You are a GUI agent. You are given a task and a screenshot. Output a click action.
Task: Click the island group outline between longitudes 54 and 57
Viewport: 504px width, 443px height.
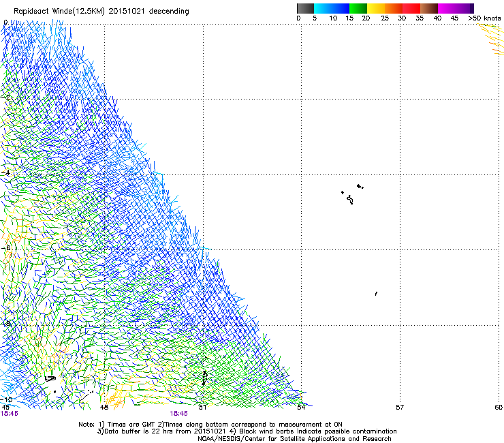click(x=352, y=194)
